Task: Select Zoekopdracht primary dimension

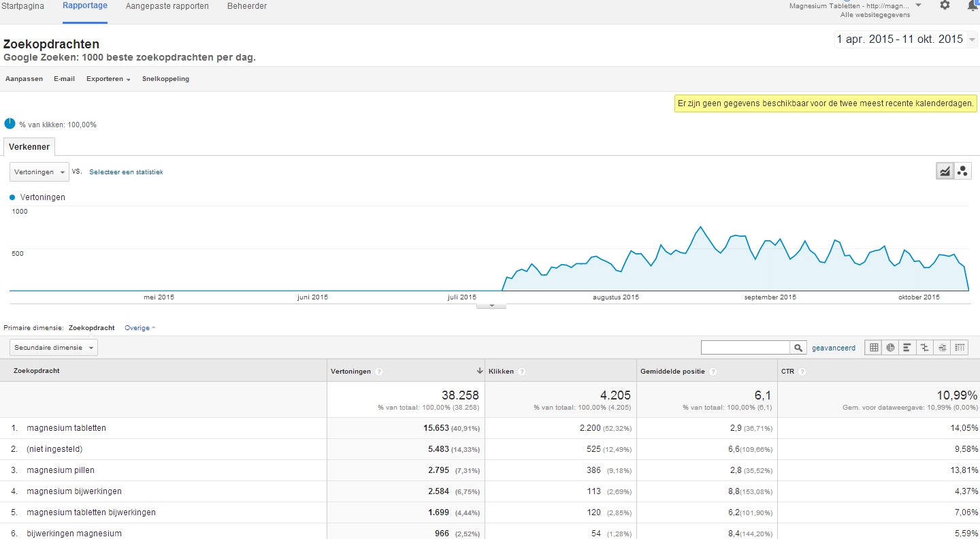Action: tap(91, 328)
